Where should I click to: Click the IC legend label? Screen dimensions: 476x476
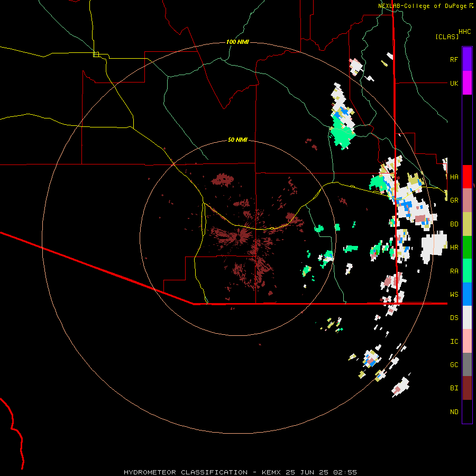[x=454, y=341]
